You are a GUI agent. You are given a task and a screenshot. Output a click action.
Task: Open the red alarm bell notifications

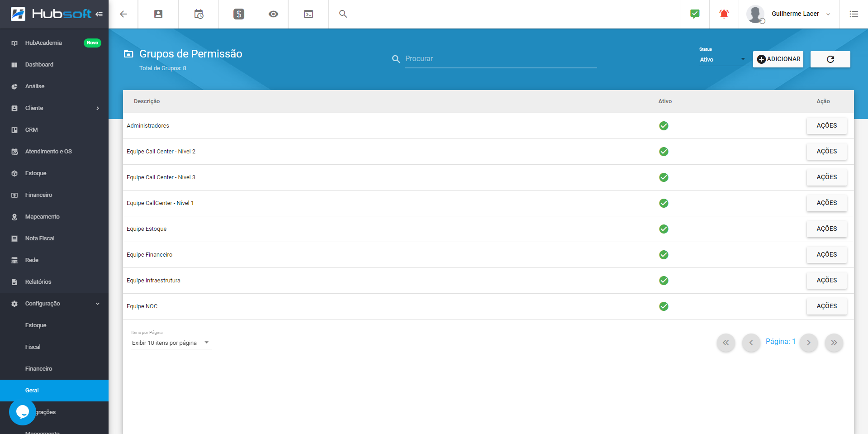coord(724,14)
